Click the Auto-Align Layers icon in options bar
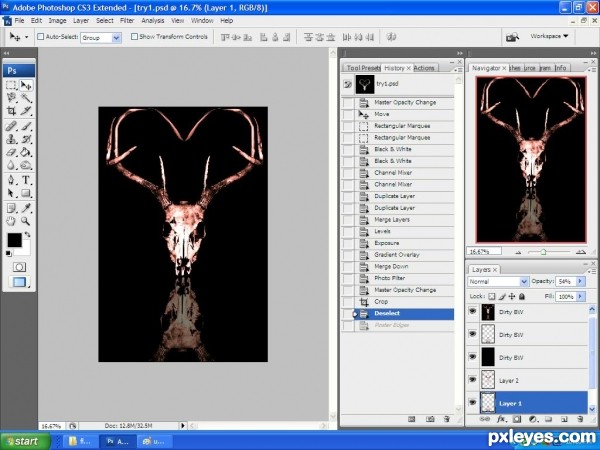This screenshot has height=450, width=600. (391, 37)
